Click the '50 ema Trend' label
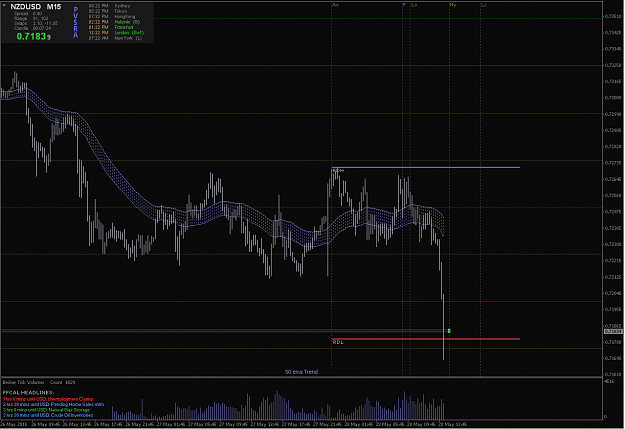Viewport: 625px width, 429px height. (301, 372)
